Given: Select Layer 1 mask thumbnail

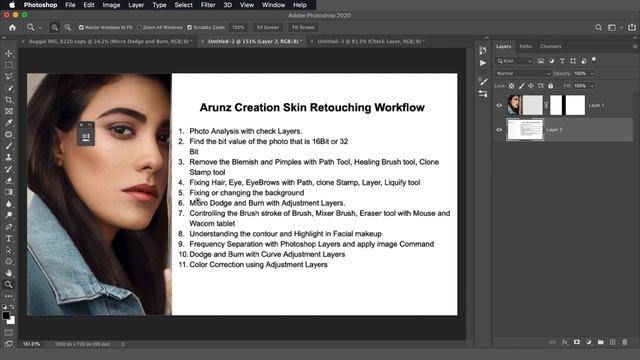Looking at the screenshot, I should (x=567, y=105).
